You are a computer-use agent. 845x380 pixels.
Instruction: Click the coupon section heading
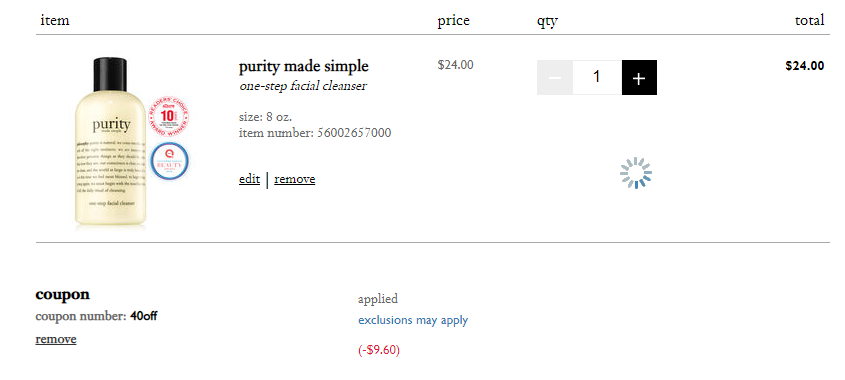click(x=63, y=294)
